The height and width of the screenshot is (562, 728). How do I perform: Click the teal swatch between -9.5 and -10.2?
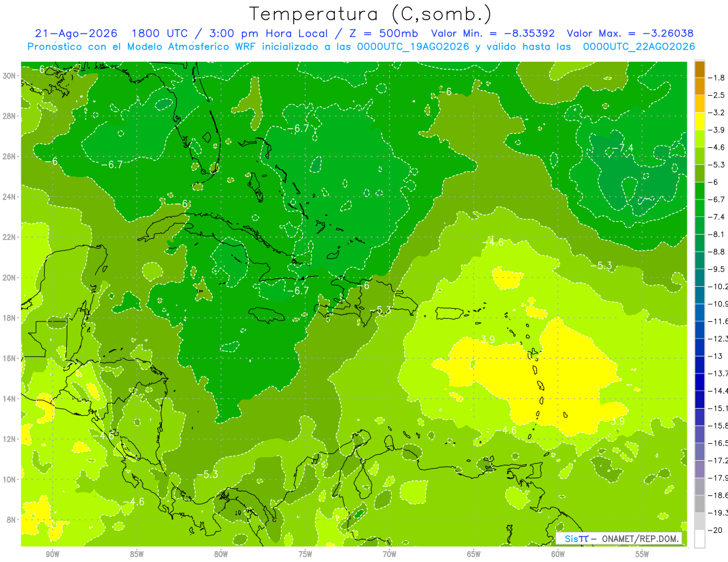(699, 278)
